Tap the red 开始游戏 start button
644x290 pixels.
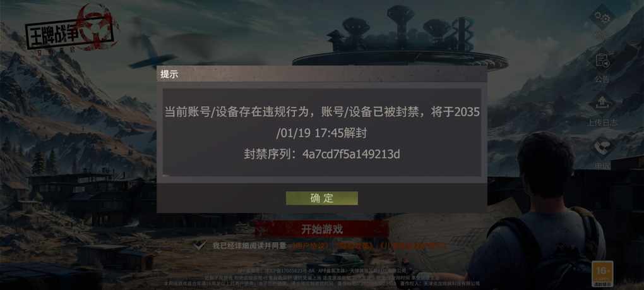pyautogui.click(x=321, y=229)
